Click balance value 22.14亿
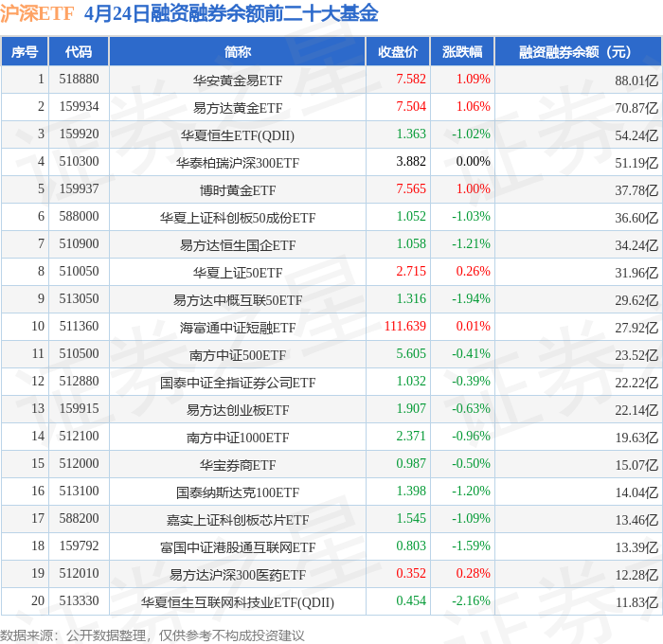Screen dimensions: 663x644 pyautogui.click(x=636, y=410)
